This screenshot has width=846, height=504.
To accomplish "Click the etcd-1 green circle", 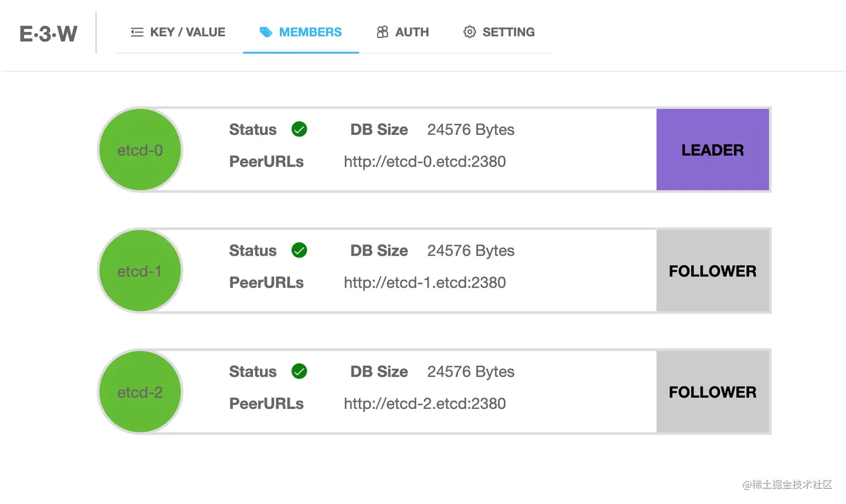I will (140, 271).
